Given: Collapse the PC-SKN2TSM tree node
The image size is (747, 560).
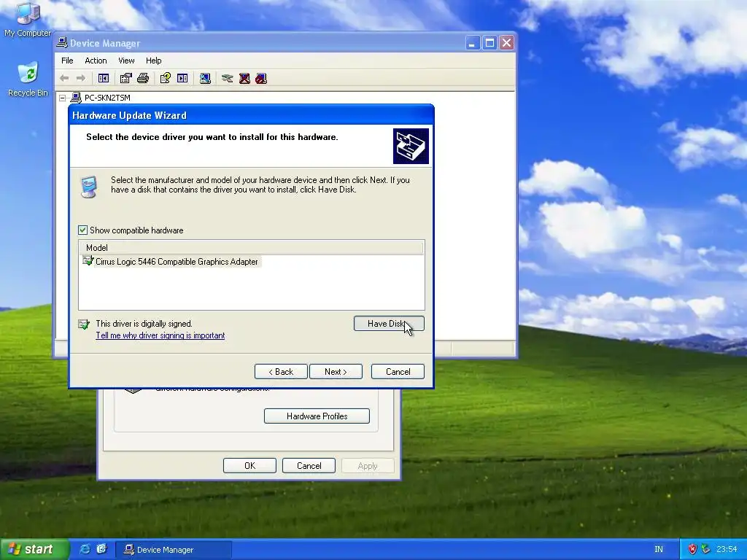Looking at the screenshot, I should pos(63,98).
